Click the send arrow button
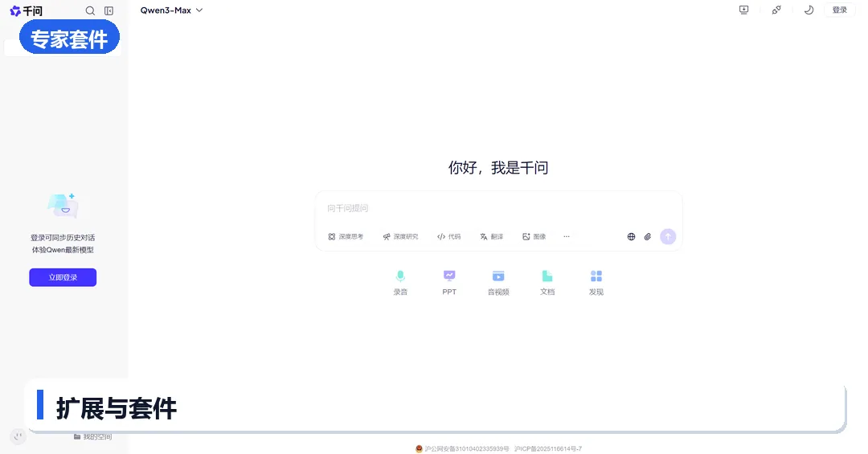The image size is (868, 454). click(x=668, y=236)
